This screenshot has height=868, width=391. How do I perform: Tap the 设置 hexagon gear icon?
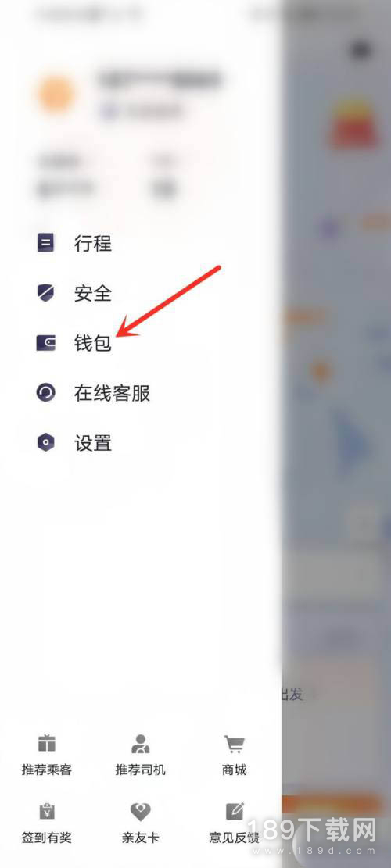coord(45,442)
